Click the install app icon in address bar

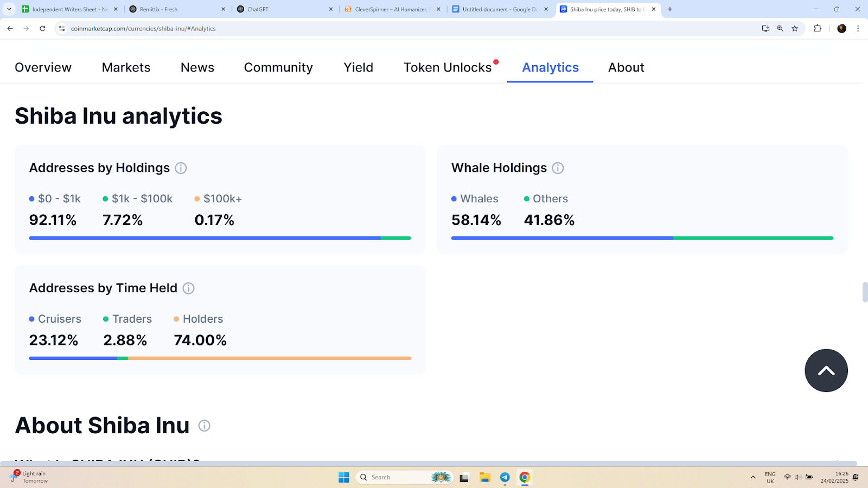(x=765, y=28)
